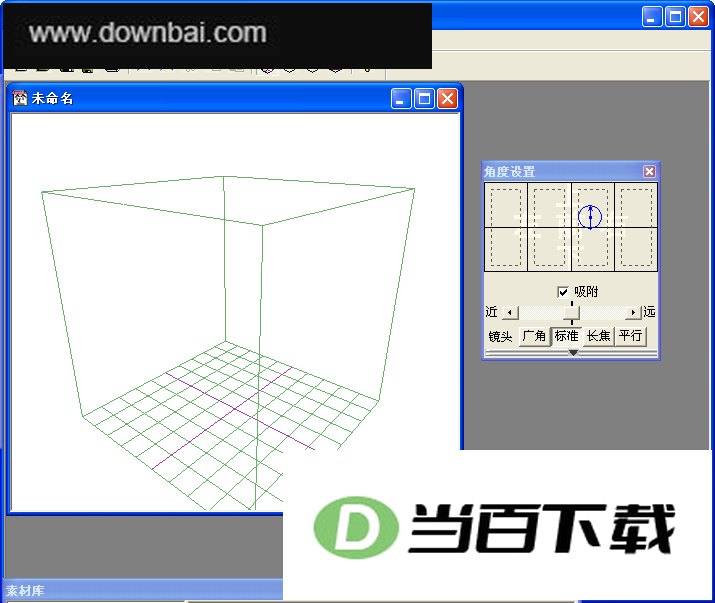
Task: Close the 未命名 document window
Action: pyautogui.click(x=447, y=99)
